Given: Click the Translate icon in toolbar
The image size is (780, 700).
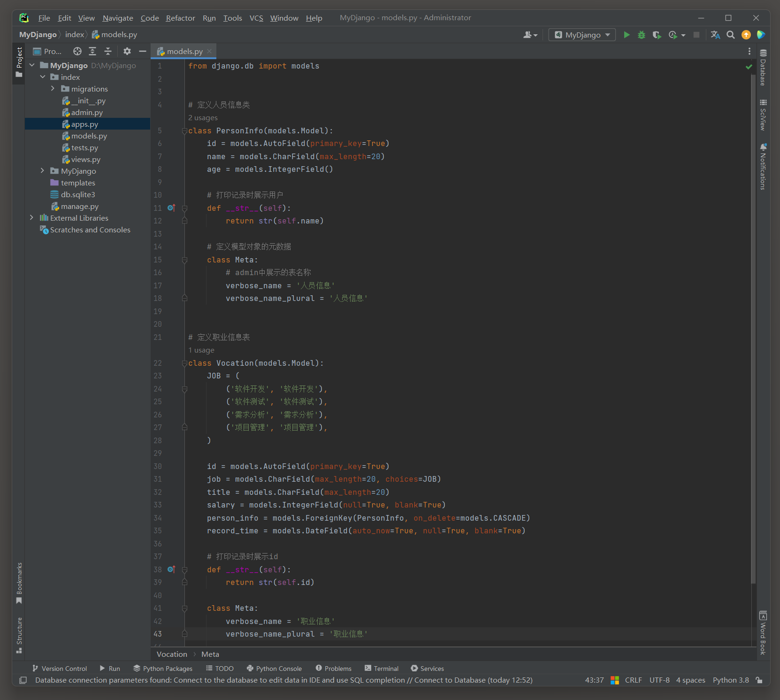Looking at the screenshot, I should tap(715, 35).
